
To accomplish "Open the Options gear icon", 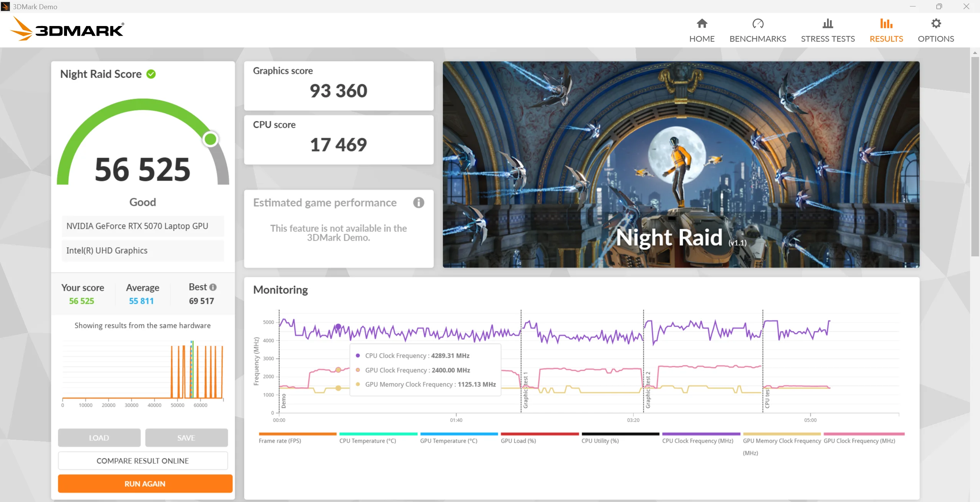I will [936, 24].
